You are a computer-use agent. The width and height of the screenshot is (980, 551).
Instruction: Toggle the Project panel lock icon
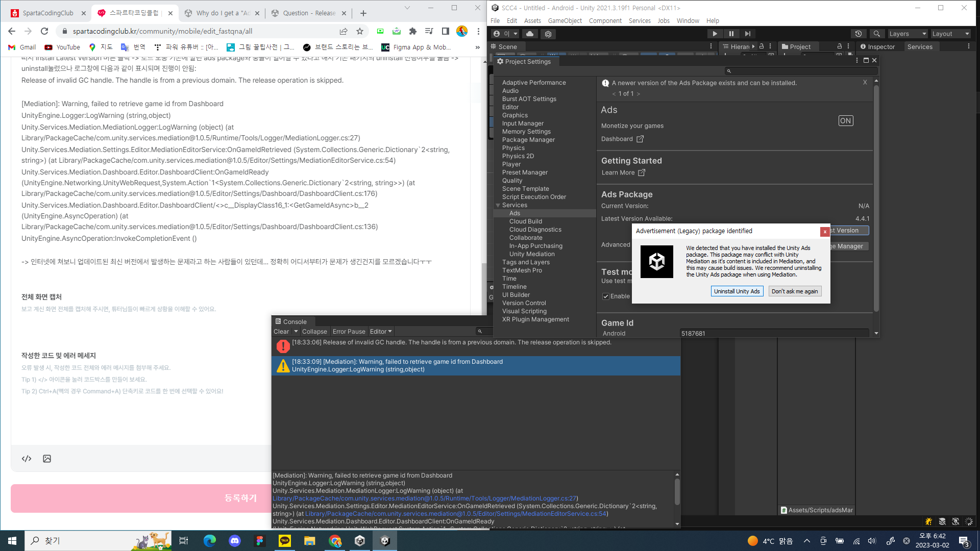(840, 46)
